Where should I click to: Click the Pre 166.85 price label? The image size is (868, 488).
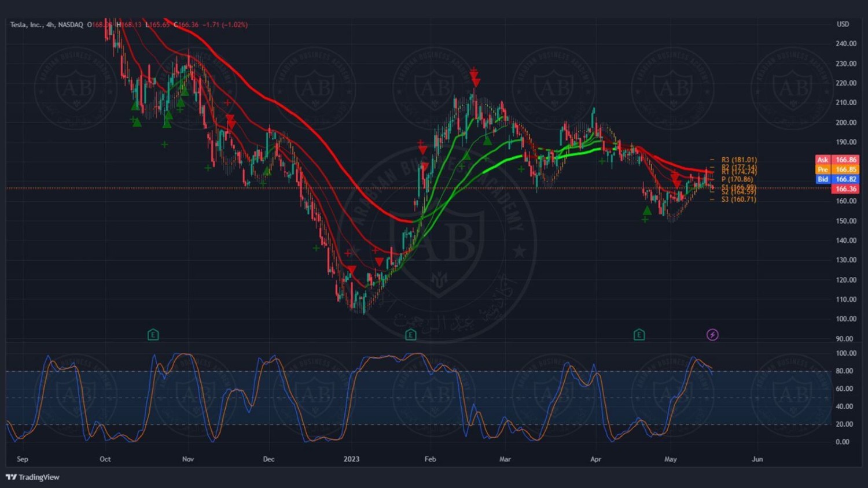tap(837, 169)
